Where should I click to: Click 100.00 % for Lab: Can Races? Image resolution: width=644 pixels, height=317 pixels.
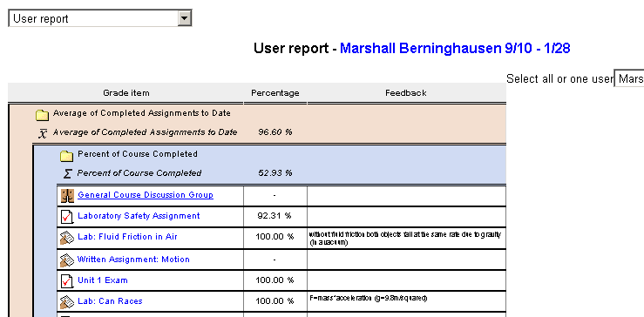pyautogui.click(x=275, y=301)
